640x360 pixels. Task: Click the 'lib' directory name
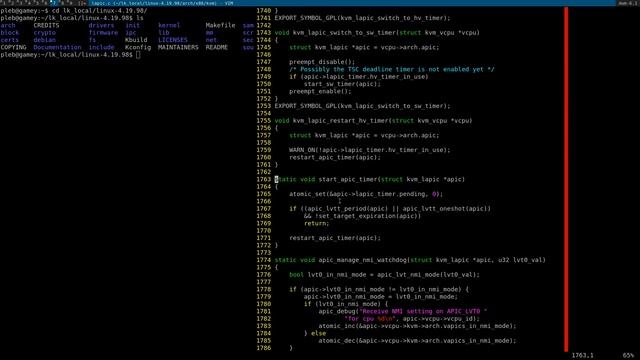(164, 33)
